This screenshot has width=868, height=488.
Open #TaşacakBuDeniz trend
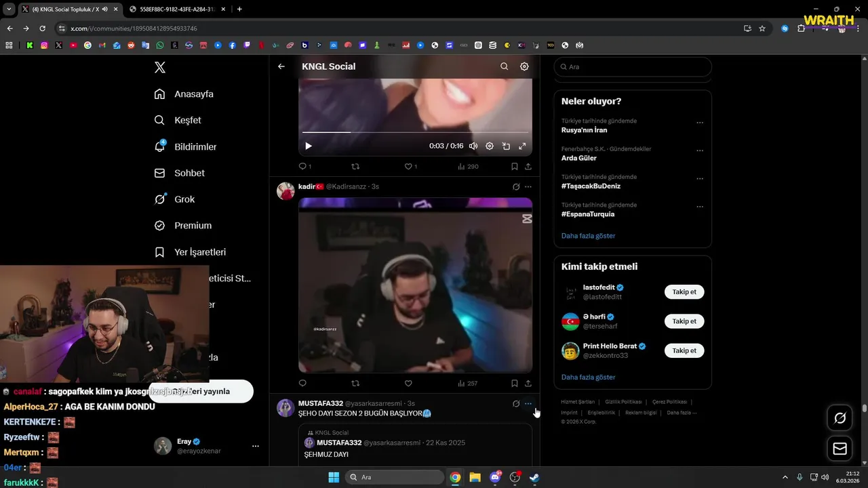click(591, 186)
